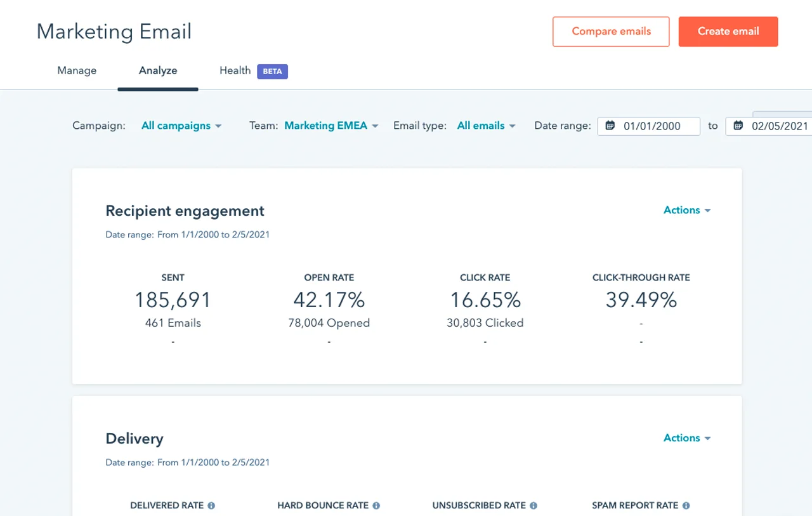Open the Health BETA tab
The image size is (812, 516).
tap(235, 70)
